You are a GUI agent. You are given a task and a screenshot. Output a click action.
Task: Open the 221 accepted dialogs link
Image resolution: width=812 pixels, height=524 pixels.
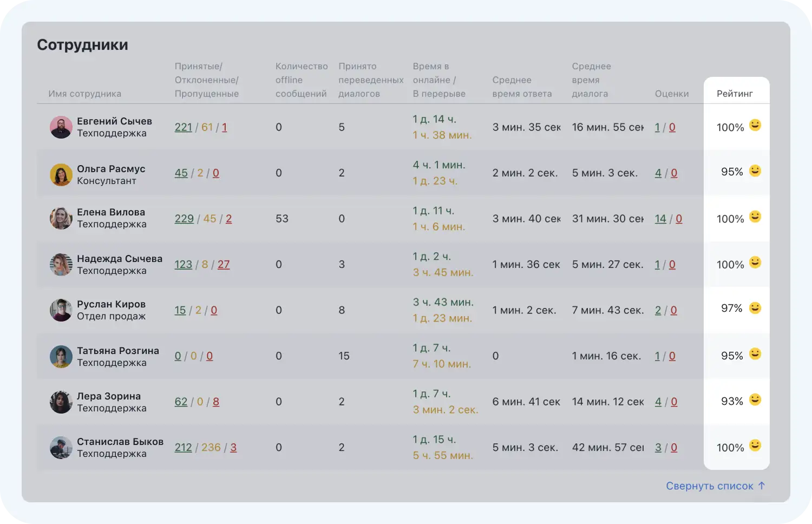click(x=184, y=127)
